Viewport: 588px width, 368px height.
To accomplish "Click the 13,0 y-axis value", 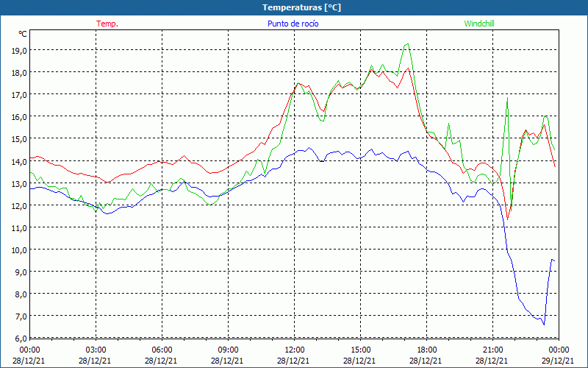I will (19, 183).
